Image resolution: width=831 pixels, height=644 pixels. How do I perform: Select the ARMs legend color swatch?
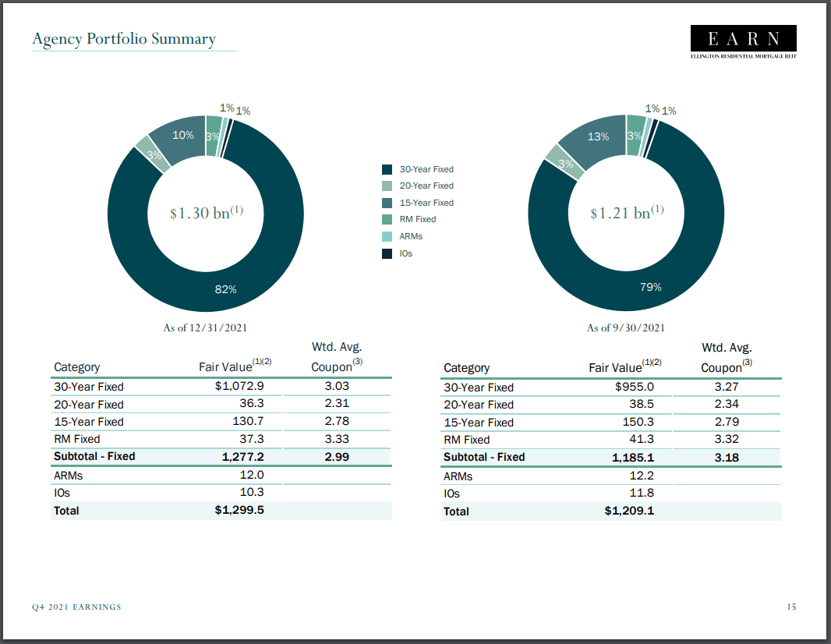pos(387,236)
